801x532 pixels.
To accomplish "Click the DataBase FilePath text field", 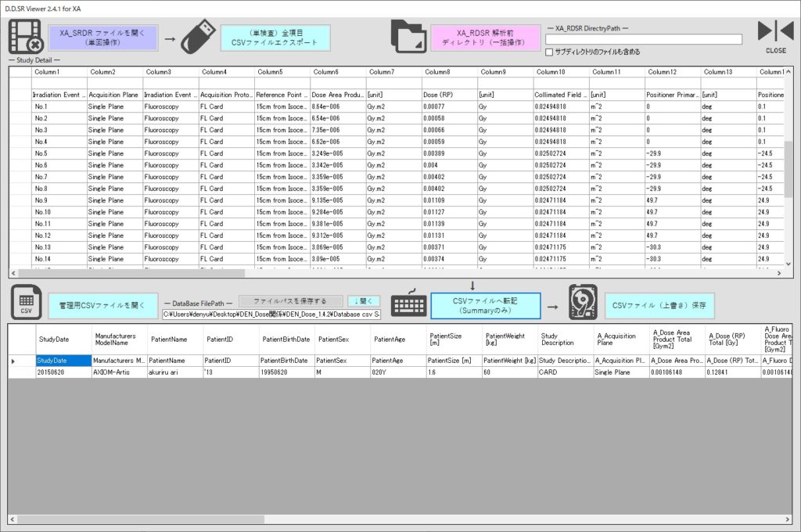I will [x=271, y=314].
